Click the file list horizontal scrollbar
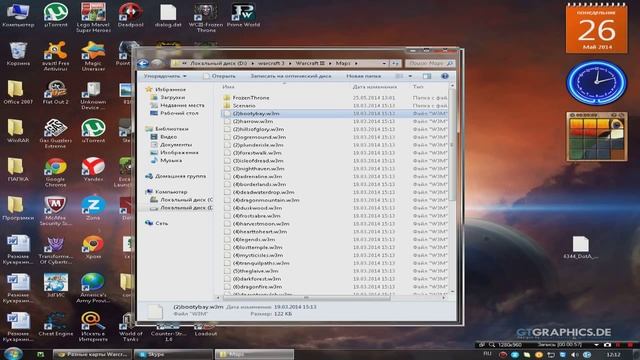This screenshot has width=640, height=360. coord(306,298)
